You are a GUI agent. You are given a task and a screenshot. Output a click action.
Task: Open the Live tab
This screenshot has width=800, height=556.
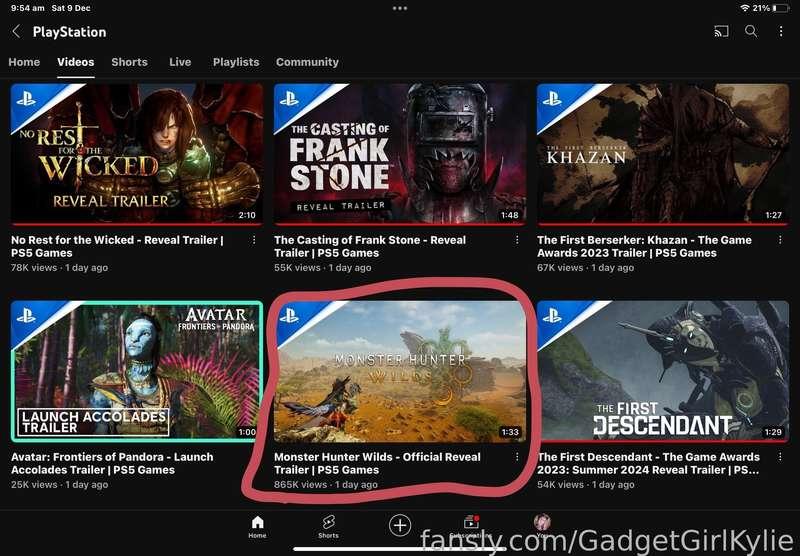(180, 62)
